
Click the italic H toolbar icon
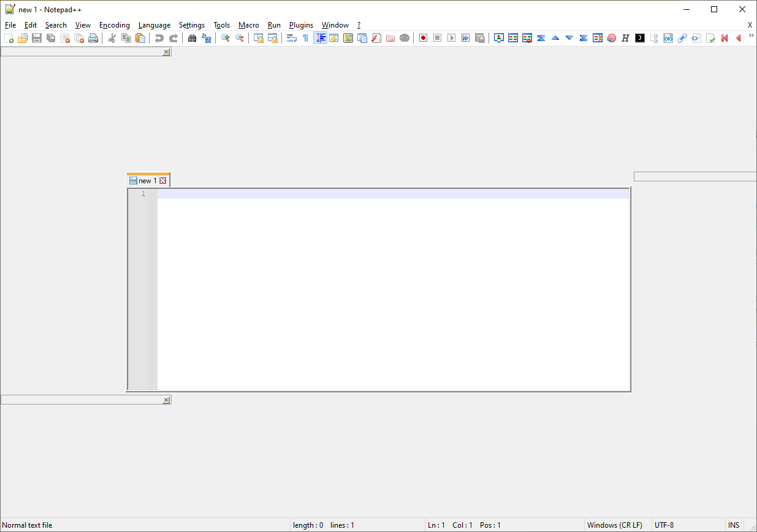pyautogui.click(x=626, y=38)
